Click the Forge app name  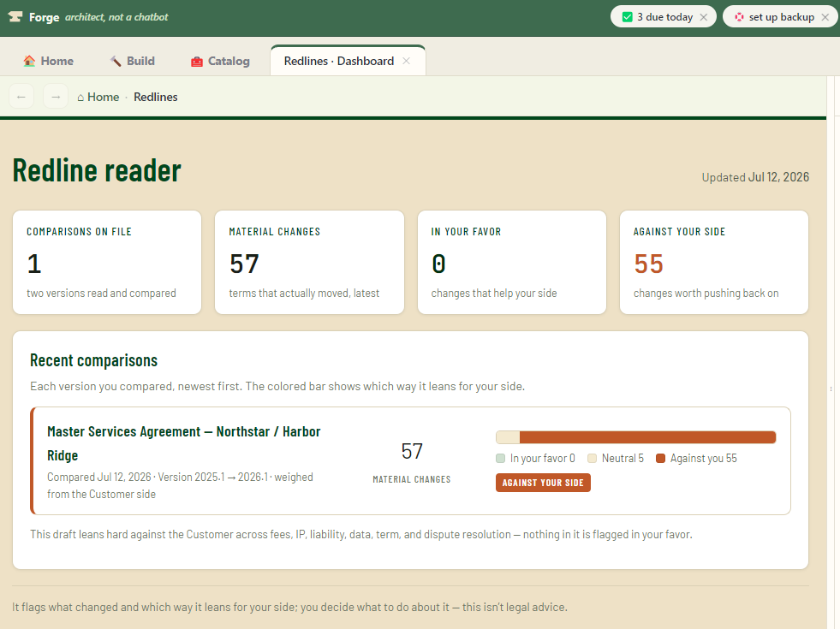click(x=44, y=17)
